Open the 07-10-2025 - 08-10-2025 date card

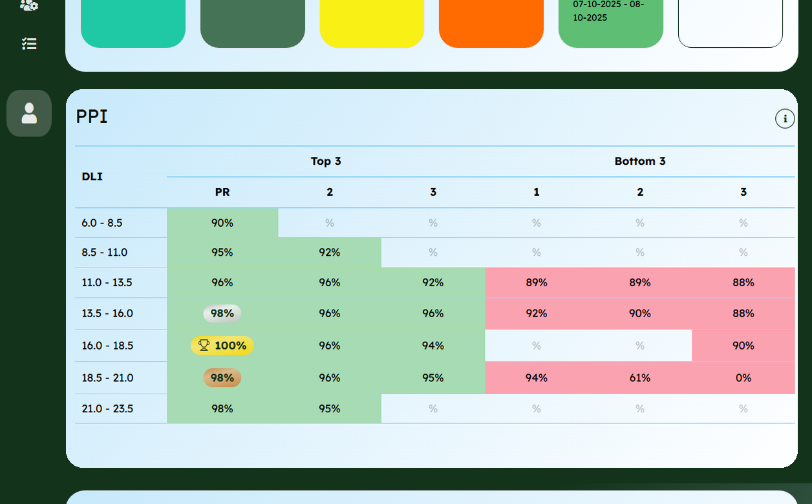(611, 23)
